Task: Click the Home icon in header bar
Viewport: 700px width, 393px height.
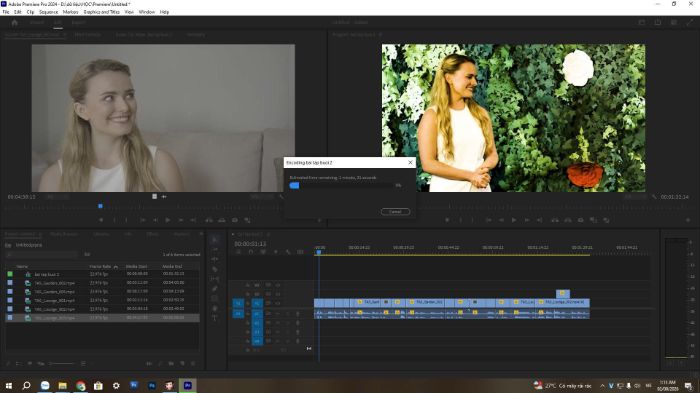Action: coord(14,22)
